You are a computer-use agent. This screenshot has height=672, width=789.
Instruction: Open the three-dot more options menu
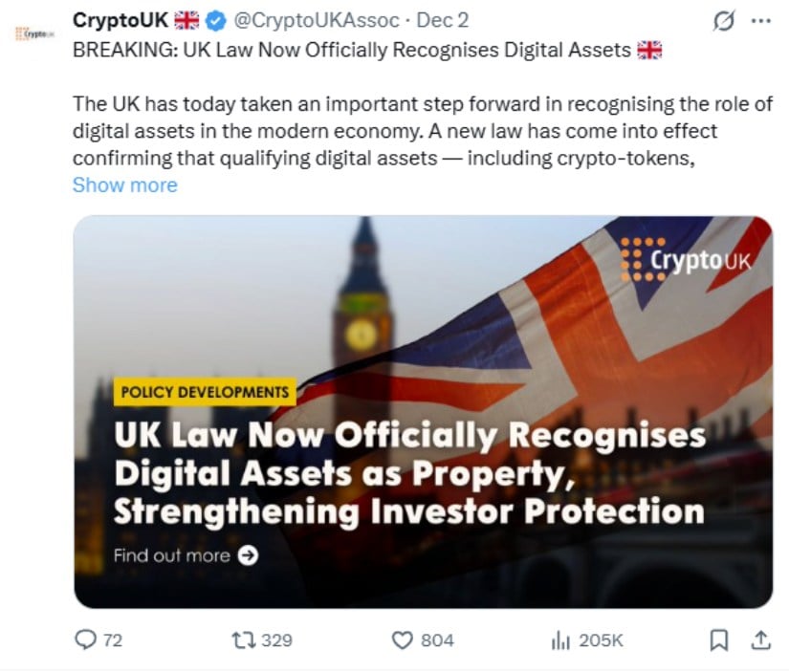click(x=761, y=21)
